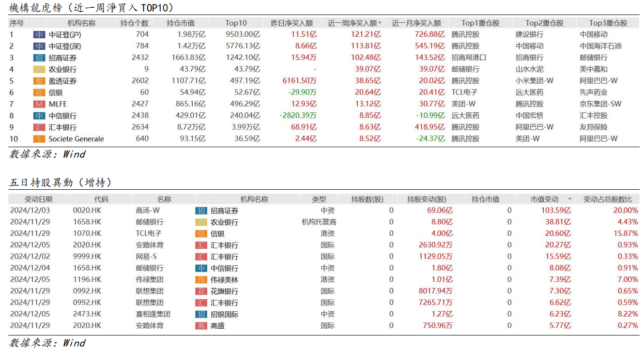Screen dimensions: 644x350
Task: Click the 中国海洋石油 stock name
Action: click(x=601, y=46)
